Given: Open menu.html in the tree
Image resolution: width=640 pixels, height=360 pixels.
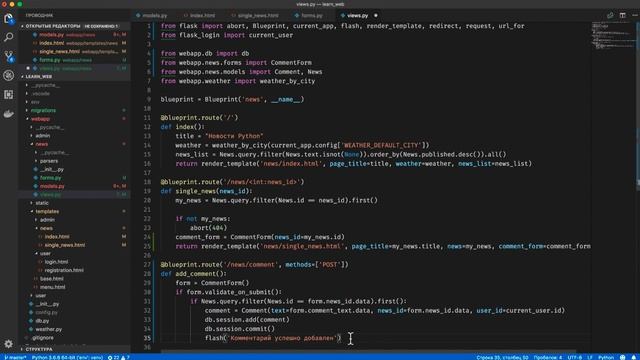Looking at the screenshot, I should (x=52, y=287).
